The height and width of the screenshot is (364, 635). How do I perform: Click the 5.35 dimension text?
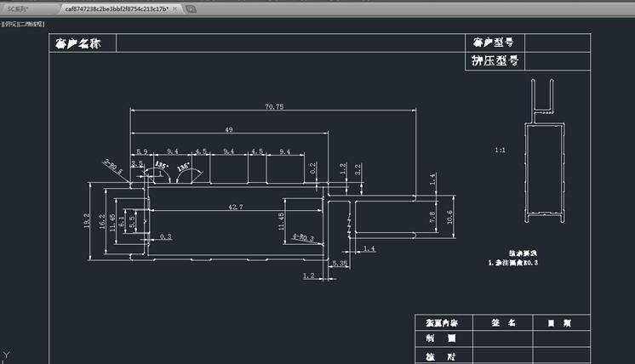340,264
